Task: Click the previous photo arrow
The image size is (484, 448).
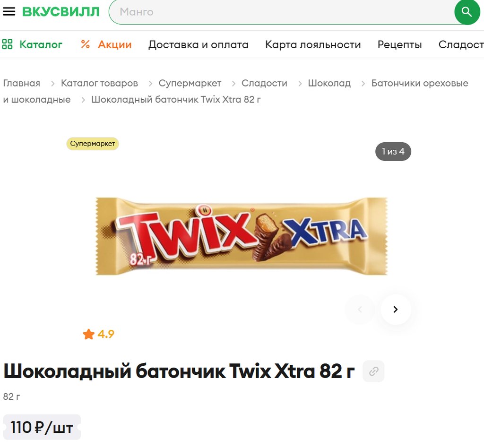Action: 360,309
